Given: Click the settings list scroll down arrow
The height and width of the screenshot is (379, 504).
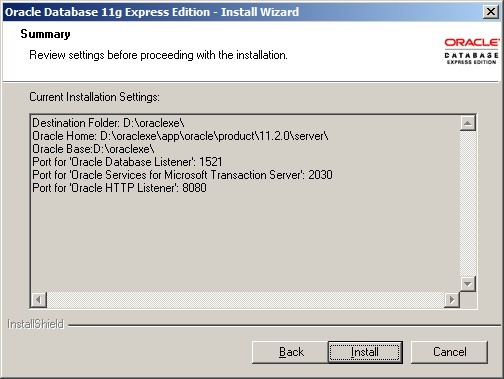Looking at the screenshot, I should (468, 284).
